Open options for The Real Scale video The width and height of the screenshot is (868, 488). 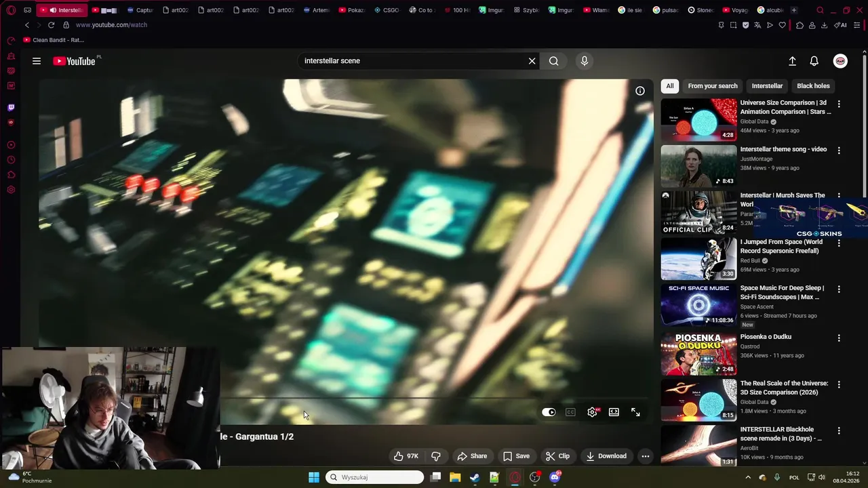pos(839,384)
